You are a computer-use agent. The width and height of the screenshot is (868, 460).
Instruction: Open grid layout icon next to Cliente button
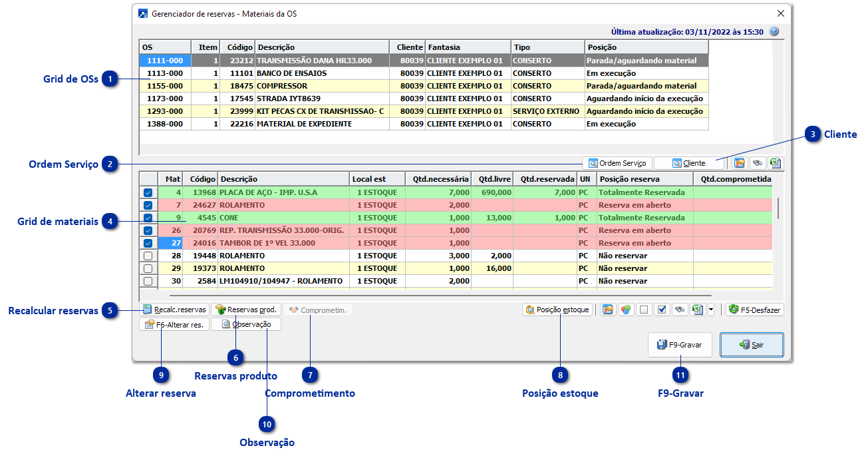[740, 163]
